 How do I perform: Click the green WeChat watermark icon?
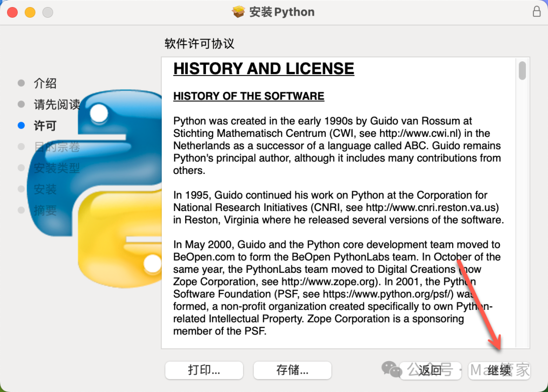tap(391, 369)
